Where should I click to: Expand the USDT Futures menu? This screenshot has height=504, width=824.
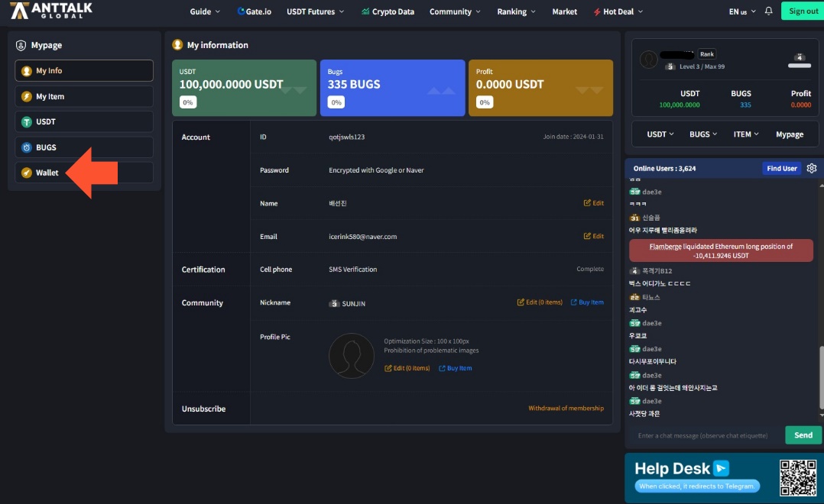(315, 11)
